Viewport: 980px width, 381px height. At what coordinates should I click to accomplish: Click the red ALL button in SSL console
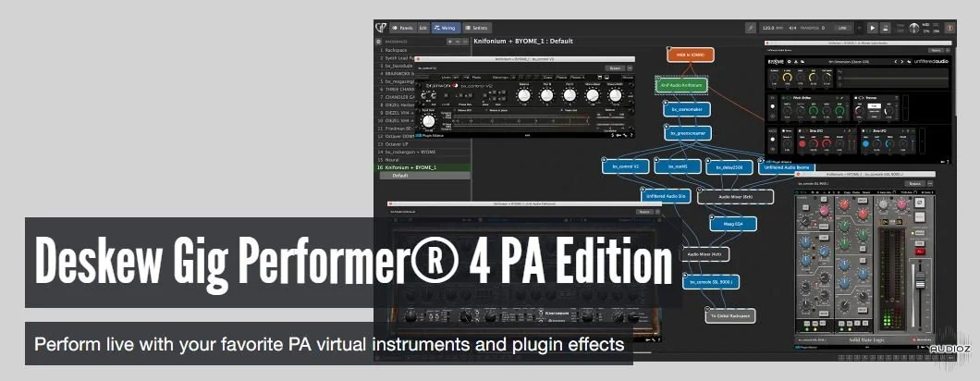pos(920,251)
